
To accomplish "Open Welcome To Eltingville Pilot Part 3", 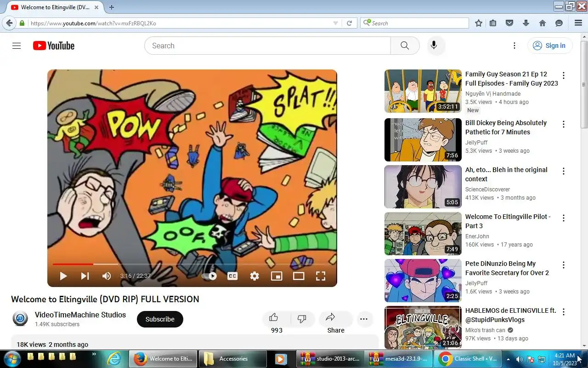I will (423, 234).
